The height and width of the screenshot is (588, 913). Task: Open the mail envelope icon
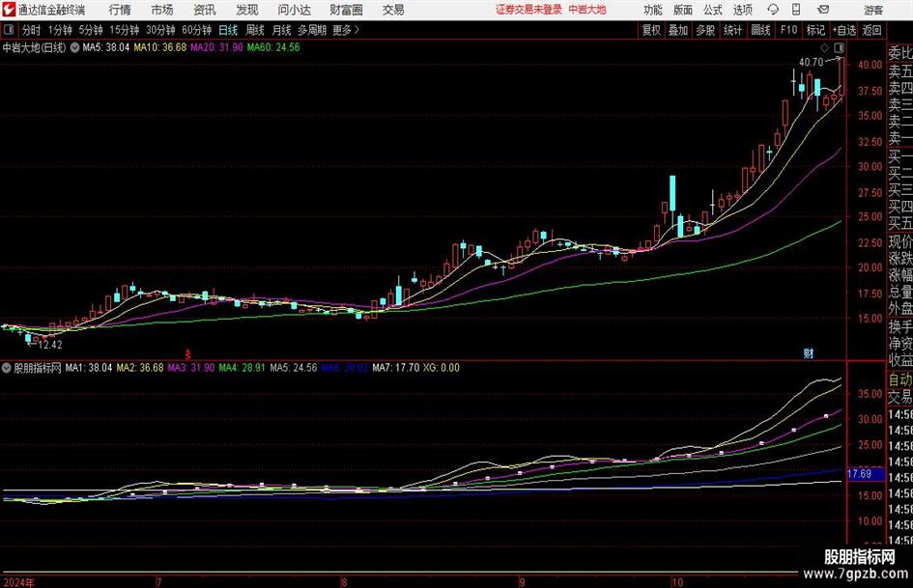pyautogui.click(x=823, y=10)
